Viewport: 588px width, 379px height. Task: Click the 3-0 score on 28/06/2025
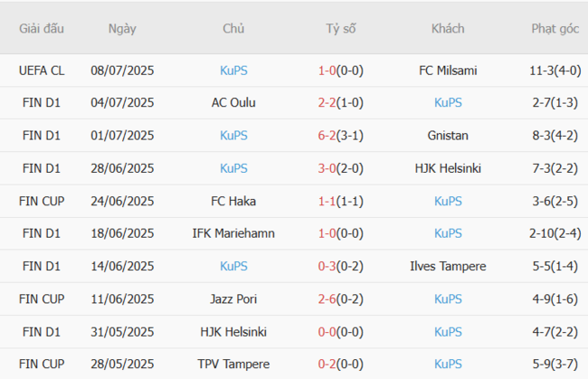[x=328, y=168]
